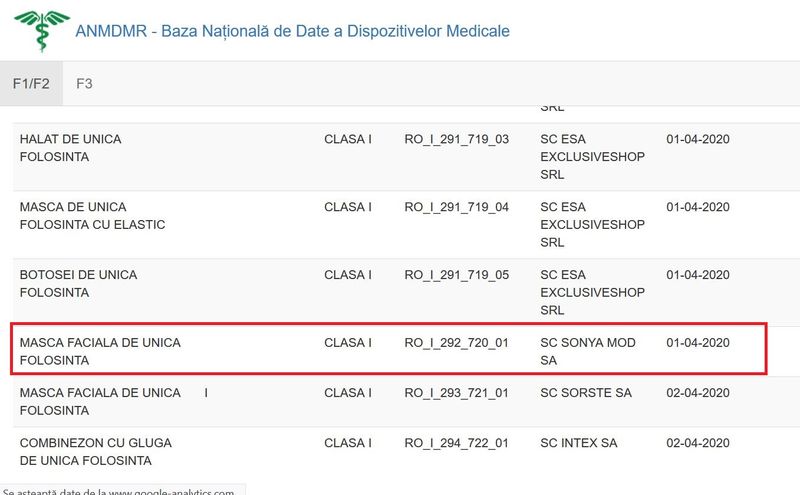Open the ANMDMR Baza Națională title link
This screenshot has height=495, width=800.
tap(292, 31)
